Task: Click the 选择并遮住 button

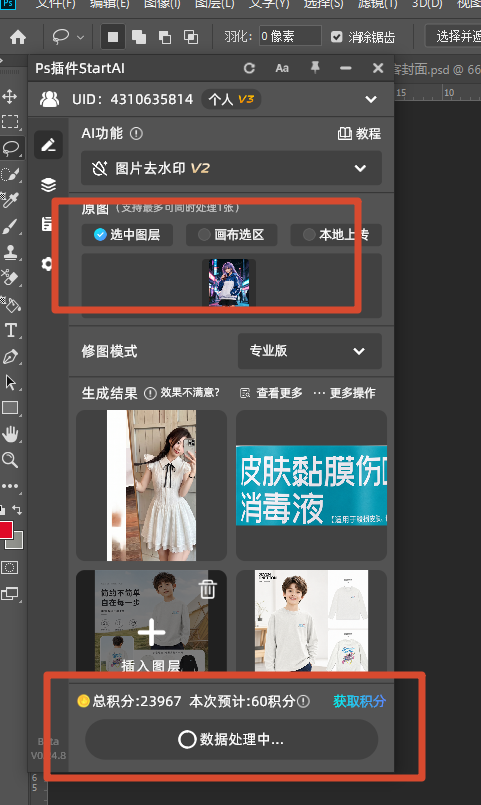Action: [x=454, y=36]
